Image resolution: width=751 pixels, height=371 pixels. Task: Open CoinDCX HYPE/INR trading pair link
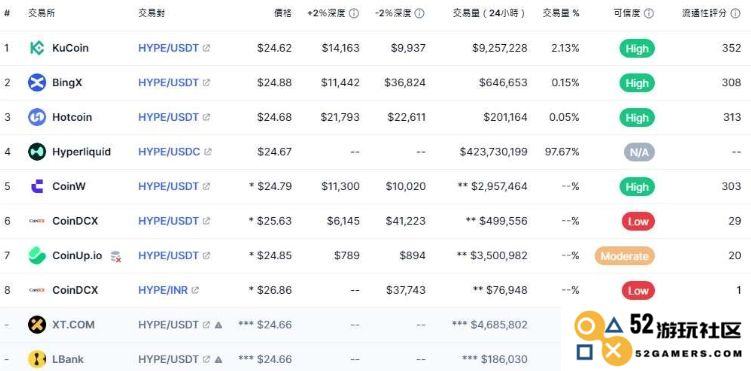pos(163,290)
